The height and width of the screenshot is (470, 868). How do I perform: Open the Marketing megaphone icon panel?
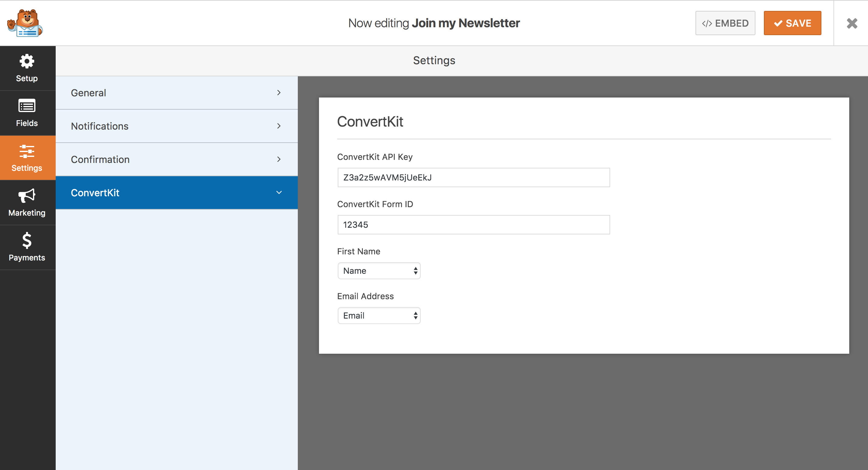(27, 202)
